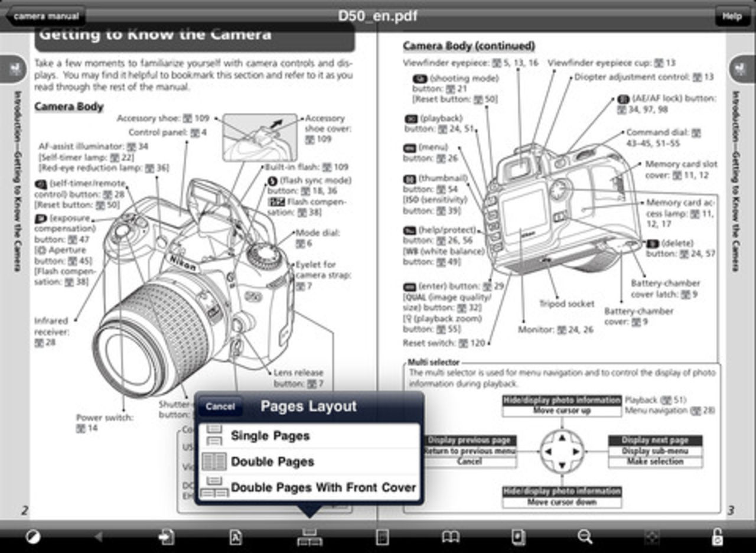Cancel the Pages Layout popup

coord(220,406)
